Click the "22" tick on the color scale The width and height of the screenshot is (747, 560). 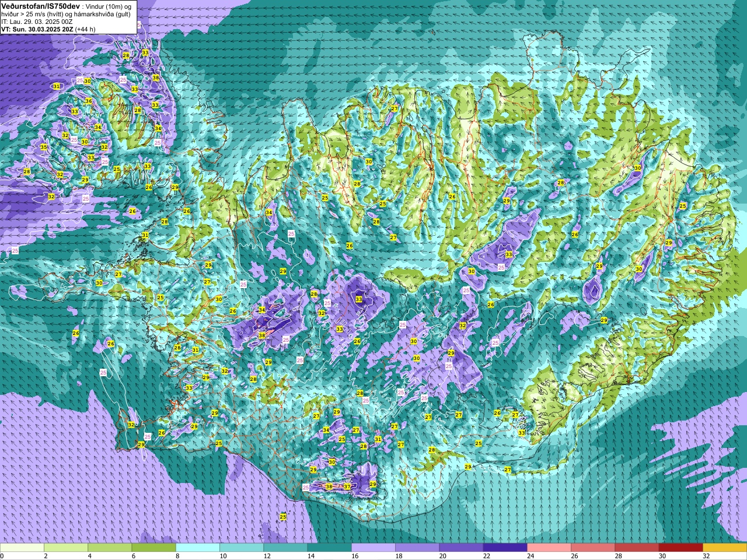(x=486, y=556)
